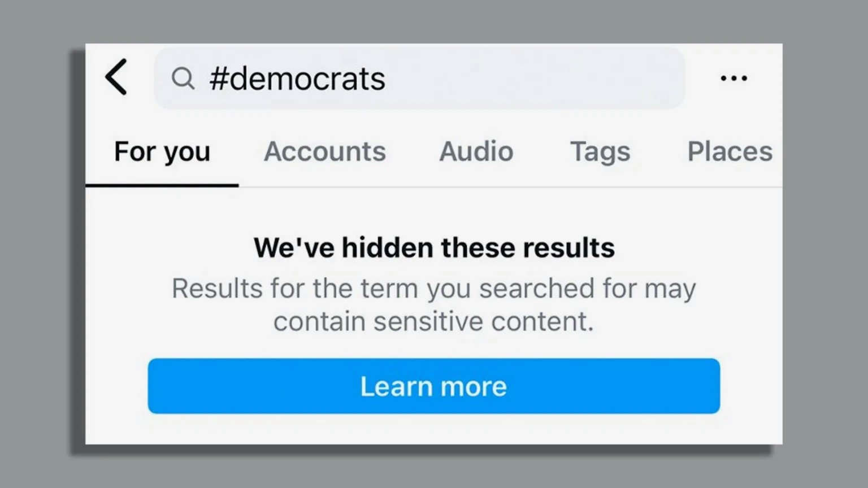
Task: Tap the sensitive content warning message
Action: pos(433,304)
